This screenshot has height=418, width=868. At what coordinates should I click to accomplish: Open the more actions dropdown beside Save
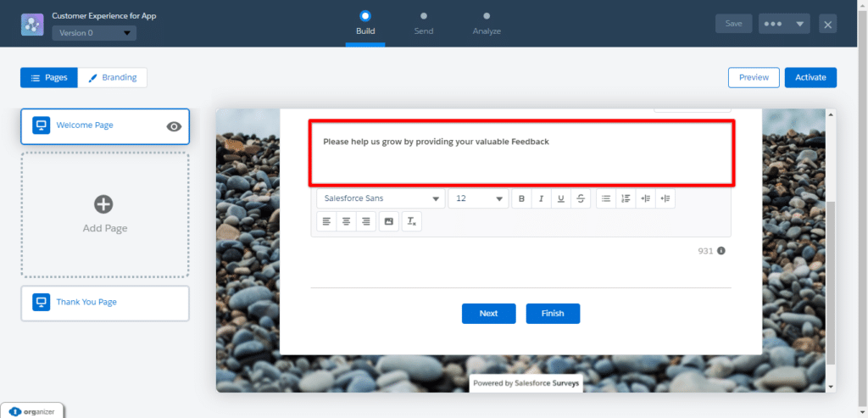(784, 24)
